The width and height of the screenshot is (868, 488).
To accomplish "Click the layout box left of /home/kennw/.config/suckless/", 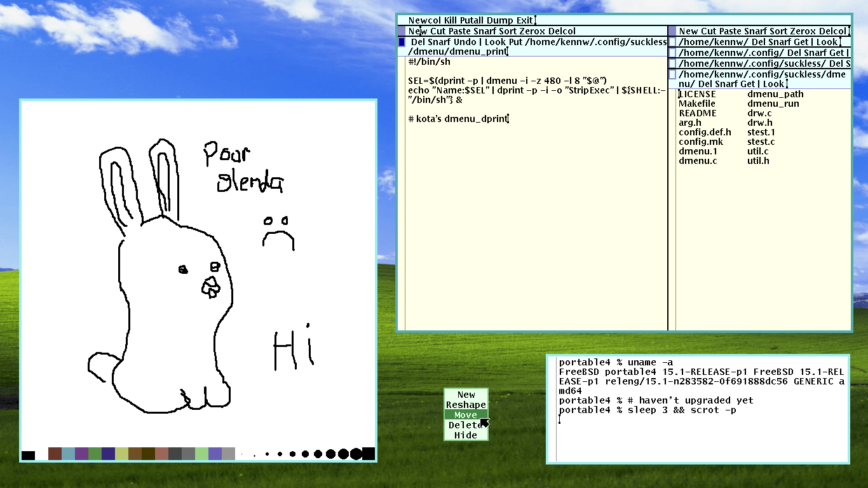I will coord(672,64).
